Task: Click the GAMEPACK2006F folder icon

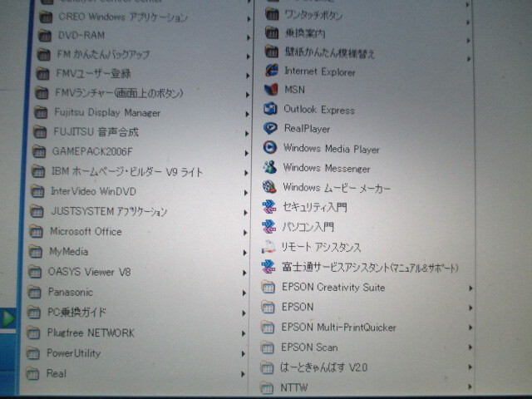Action: pyautogui.click(x=39, y=151)
